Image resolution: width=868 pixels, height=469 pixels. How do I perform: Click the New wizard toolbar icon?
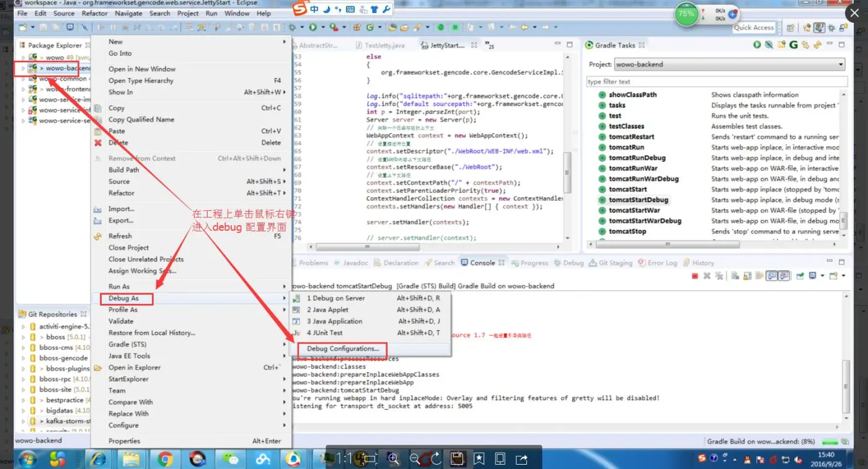coord(23,27)
